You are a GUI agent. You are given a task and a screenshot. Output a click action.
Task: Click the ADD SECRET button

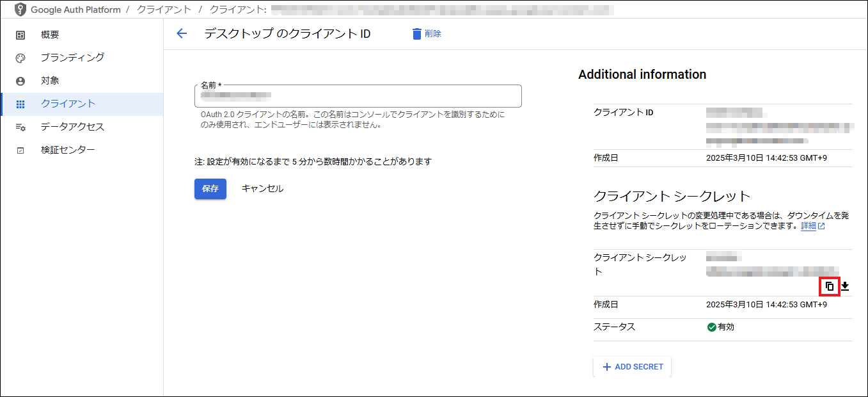(x=632, y=367)
